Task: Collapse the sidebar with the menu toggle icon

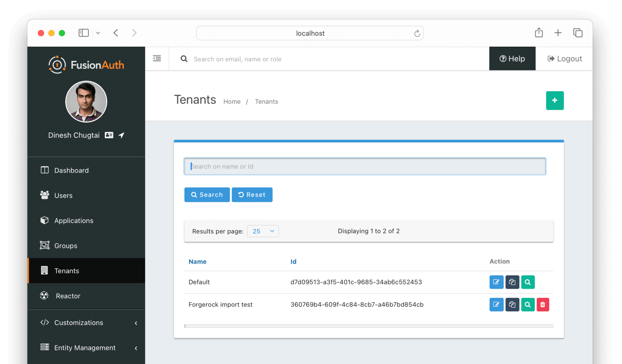Action: [x=157, y=58]
